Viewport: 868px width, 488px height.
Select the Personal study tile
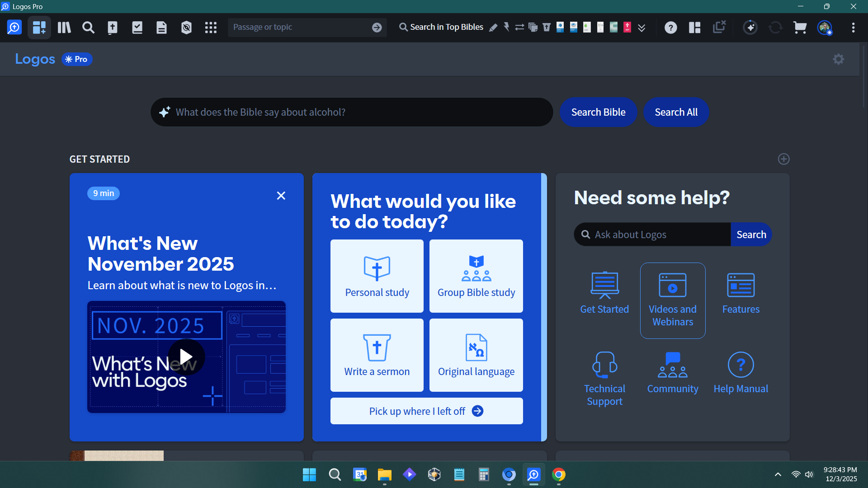point(377,276)
